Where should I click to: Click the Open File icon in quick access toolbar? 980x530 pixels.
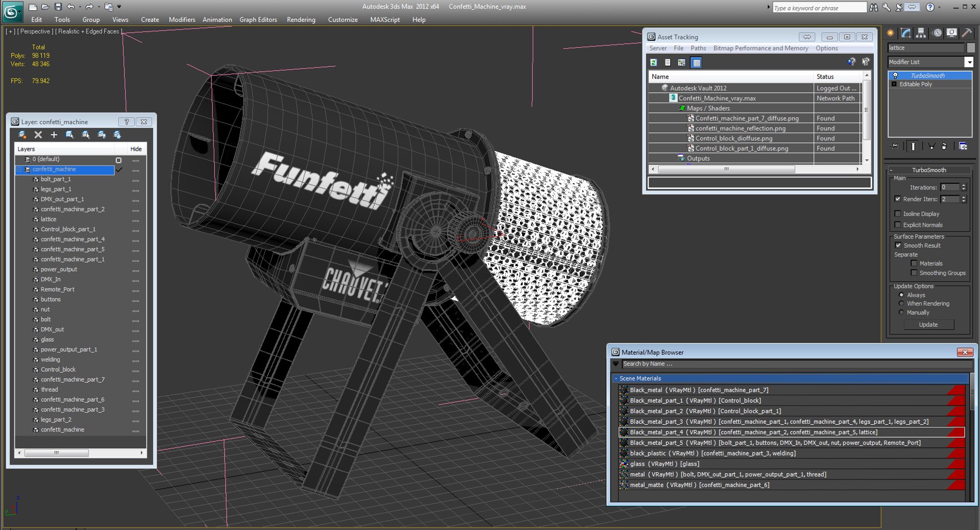(45, 7)
